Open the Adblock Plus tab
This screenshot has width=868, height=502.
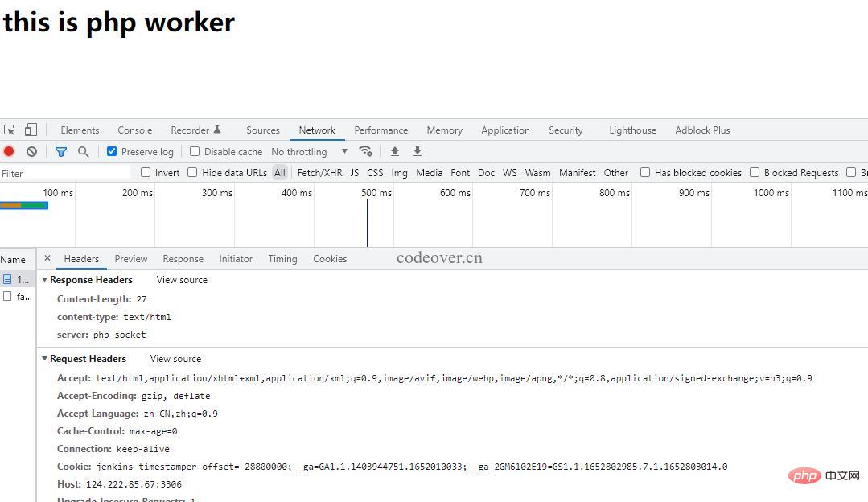(x=702, y=130)
